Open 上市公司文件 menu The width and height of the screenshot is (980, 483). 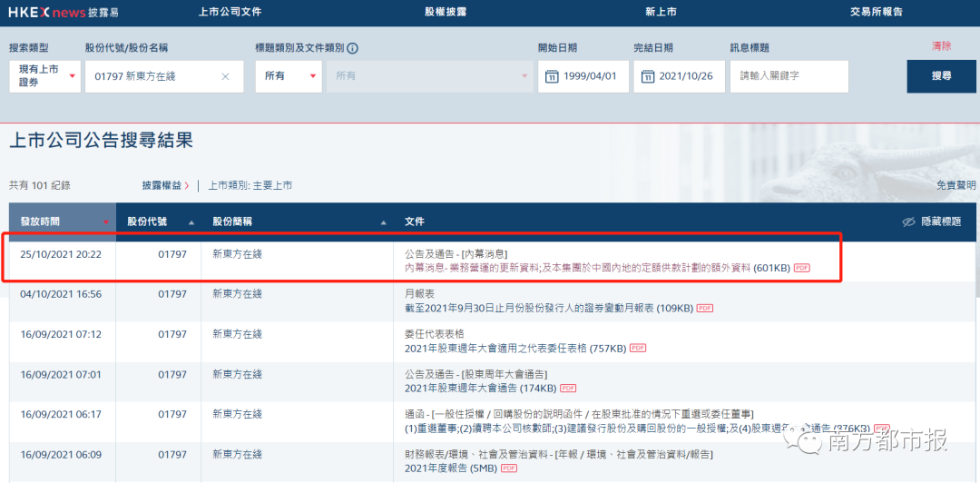pyautogui.click(x=230, y=12)
